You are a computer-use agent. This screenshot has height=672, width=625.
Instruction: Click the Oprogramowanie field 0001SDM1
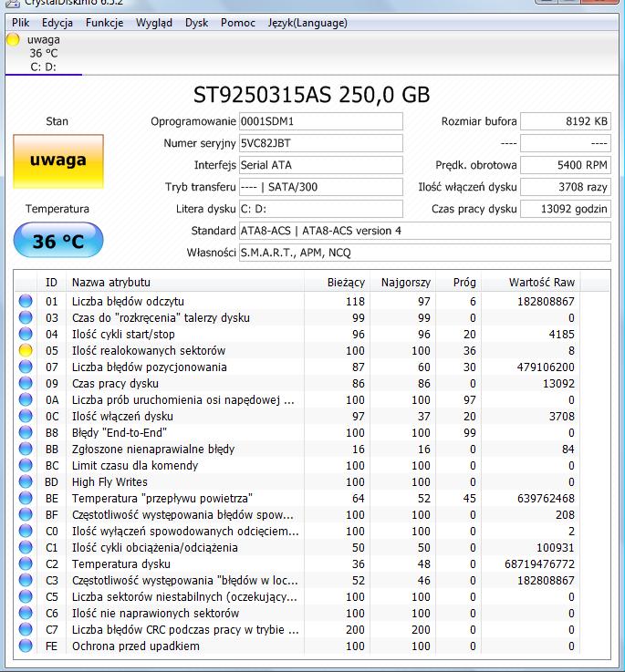pyautogui.click(x=320, y=121)
